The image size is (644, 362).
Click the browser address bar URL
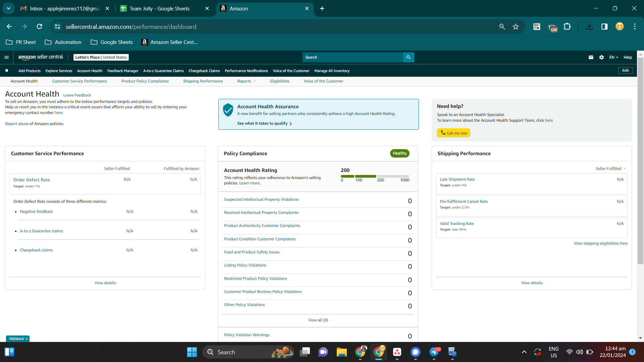[131, 26]
